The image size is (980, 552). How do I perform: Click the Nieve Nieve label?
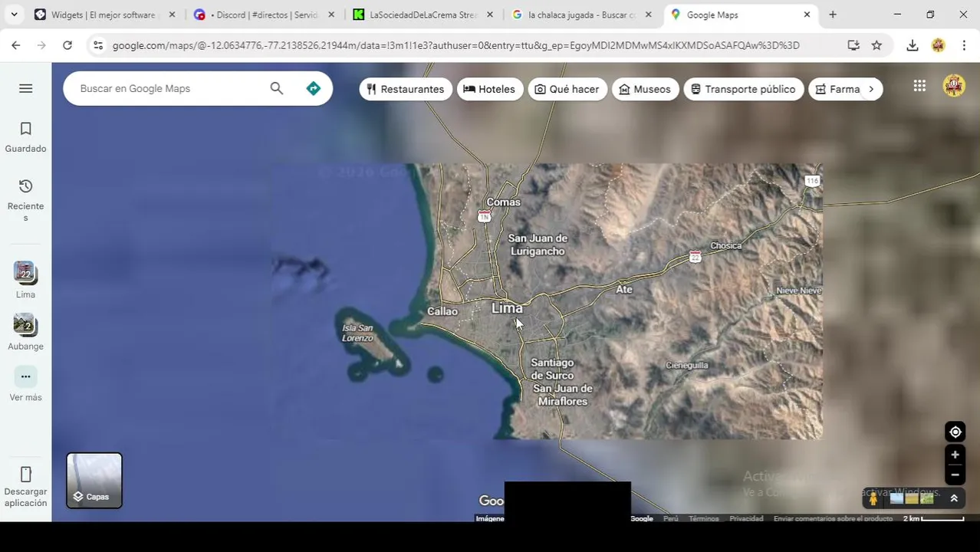click(x=799, y=291)
